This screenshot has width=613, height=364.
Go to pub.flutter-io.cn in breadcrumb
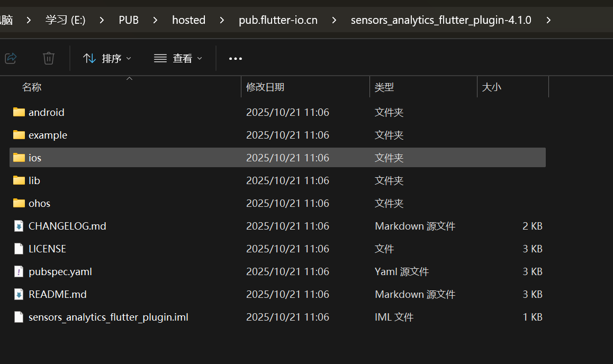[x=278, y=20]
